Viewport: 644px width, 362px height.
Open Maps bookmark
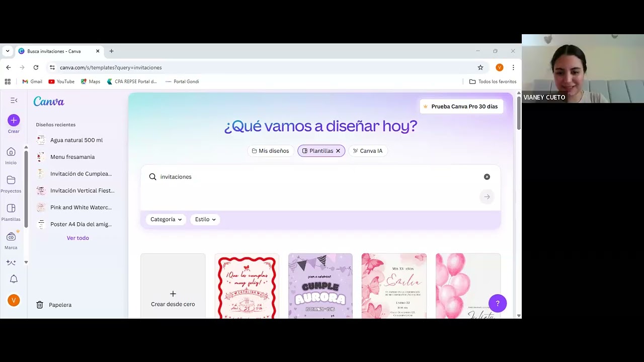[91, 81]
